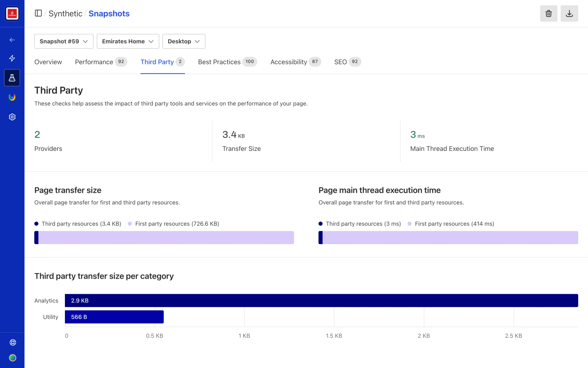Click the page transfer size bar
This screenshot has height=368, width=588.
coord(164,237)
